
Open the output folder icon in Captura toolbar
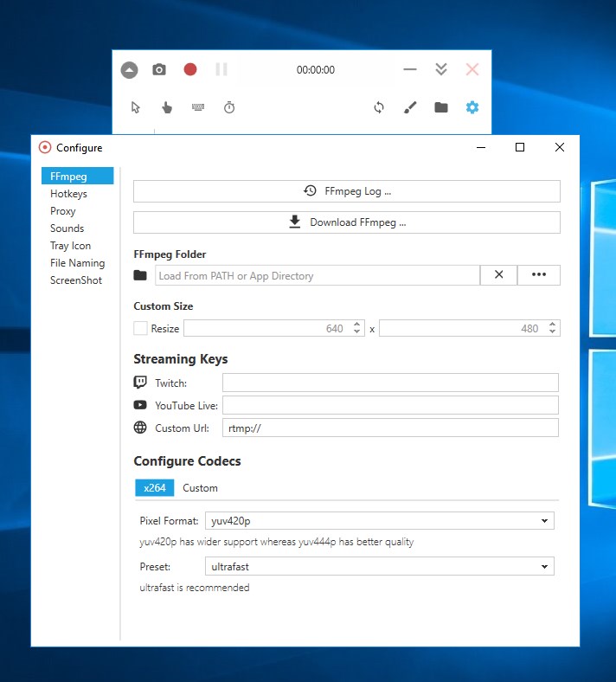(x=441, y=107)
